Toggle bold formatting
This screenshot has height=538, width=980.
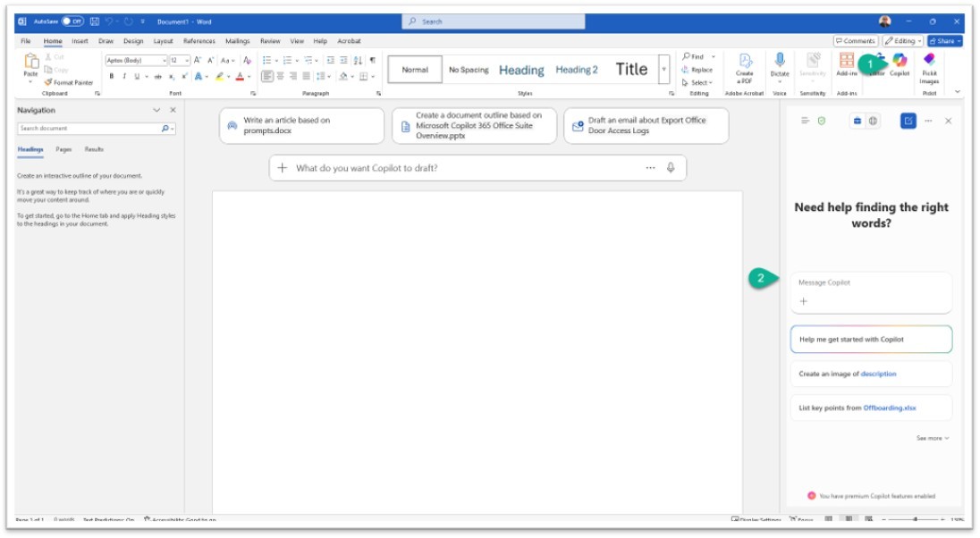(x=112, y=76)
